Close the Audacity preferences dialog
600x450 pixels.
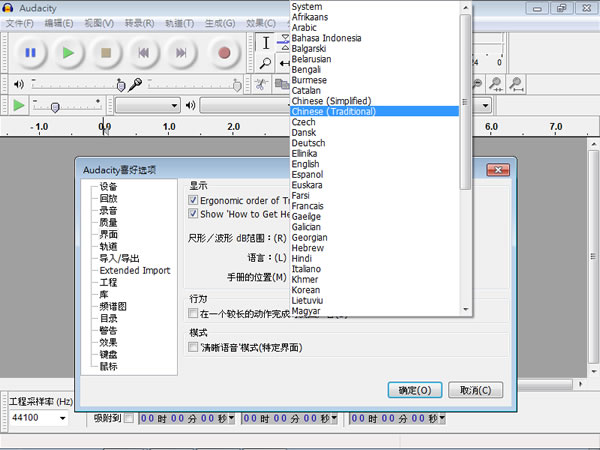pyautogui.click(x=498, y=170)
